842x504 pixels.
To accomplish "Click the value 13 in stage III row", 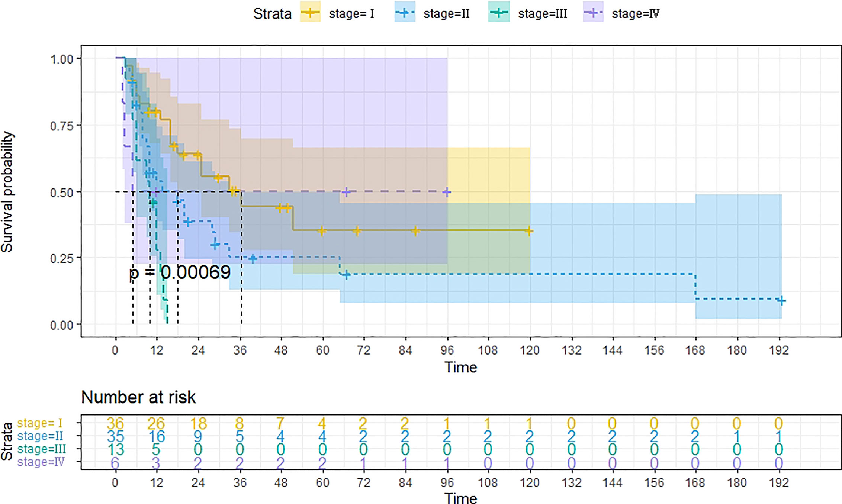I will pyautogui.click(x=115, y=449).
